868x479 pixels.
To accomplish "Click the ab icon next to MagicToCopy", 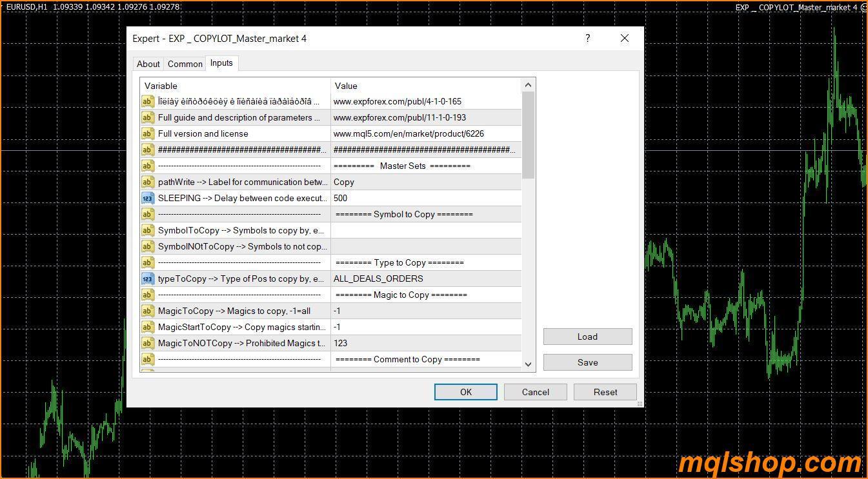I will (x=147, y=311).
